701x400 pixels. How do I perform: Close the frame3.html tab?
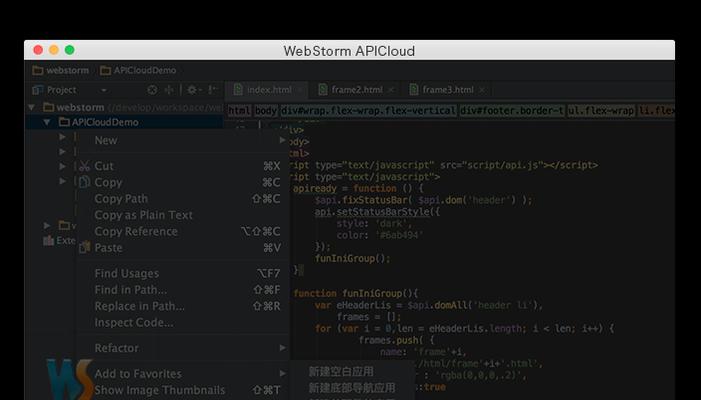tap(482, 90)
